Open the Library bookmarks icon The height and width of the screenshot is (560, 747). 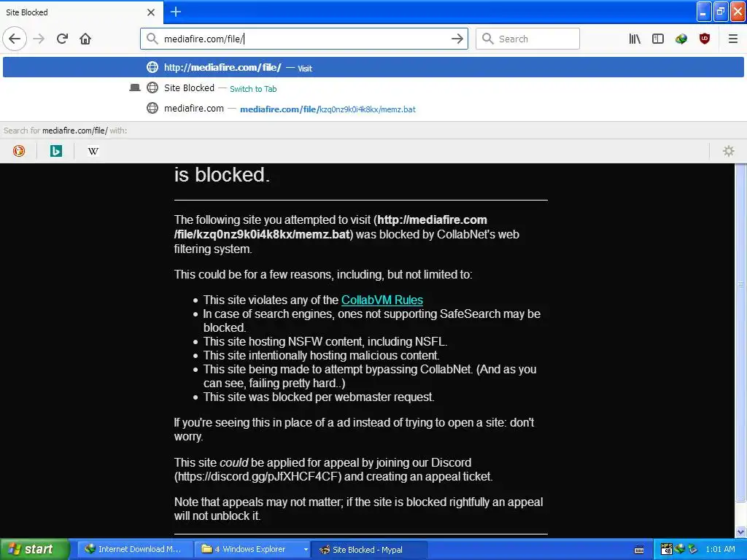coord(635,39)
